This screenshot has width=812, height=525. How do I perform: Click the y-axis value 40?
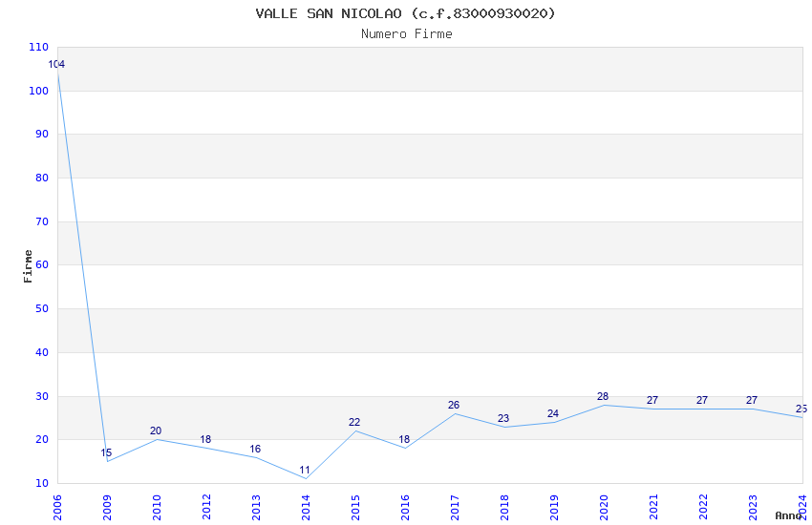coord(42,353)
